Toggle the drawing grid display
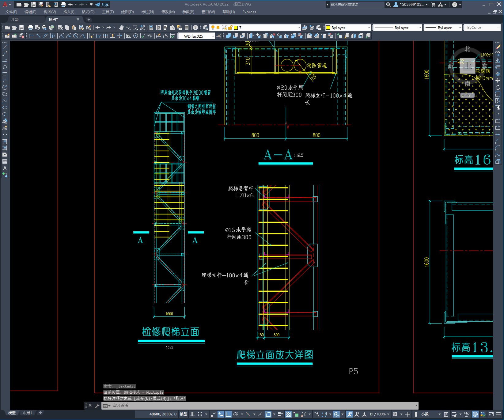Image resolution: width=504 pixels, height=420 pixels. pyautogui.click(x=193, y=414)
